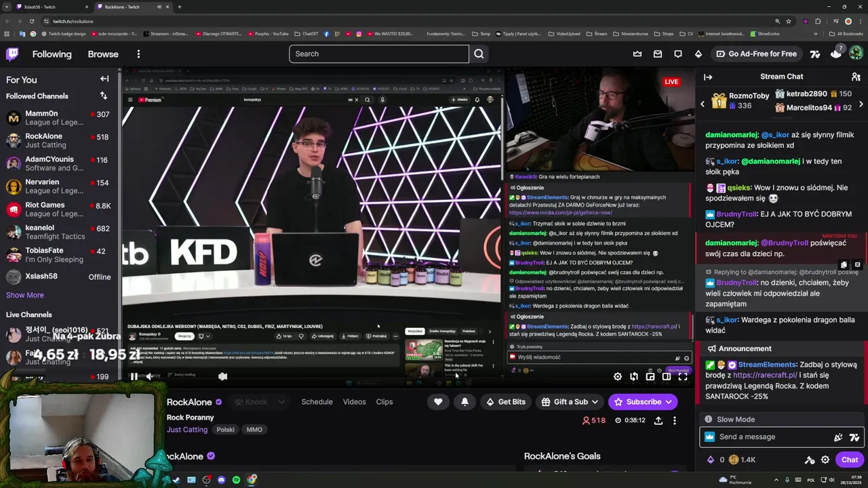Image resolution: width=868 pixels, height=488 pixels.
Task: Mute the stream audio
Action: (150, 377)
